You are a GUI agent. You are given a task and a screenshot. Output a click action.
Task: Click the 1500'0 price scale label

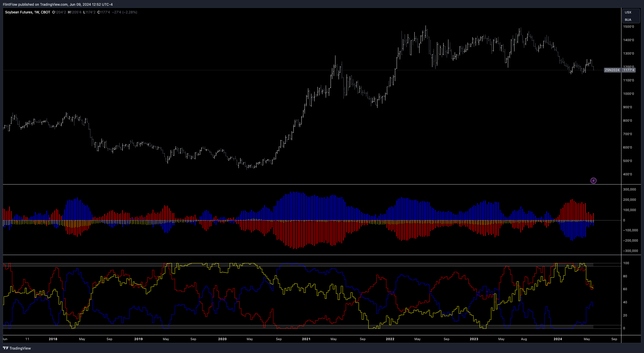click(x=628, y=27)
